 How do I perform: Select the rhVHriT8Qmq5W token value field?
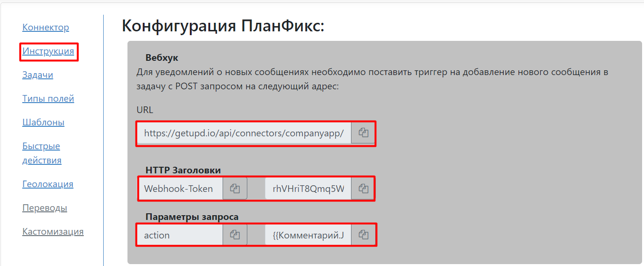308,189
